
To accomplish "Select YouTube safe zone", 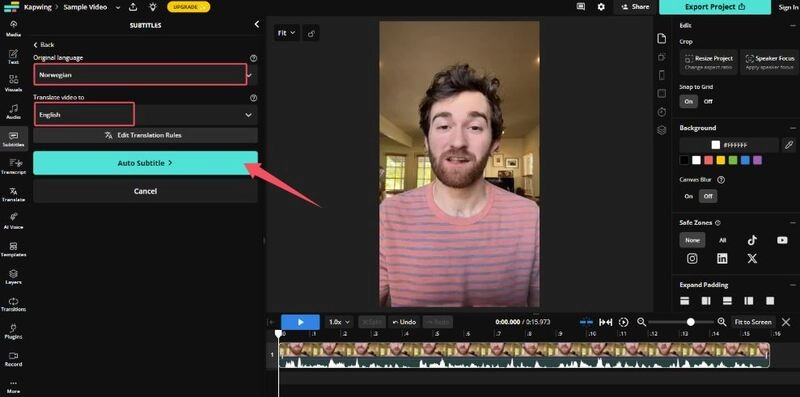I will click(782, 240).
